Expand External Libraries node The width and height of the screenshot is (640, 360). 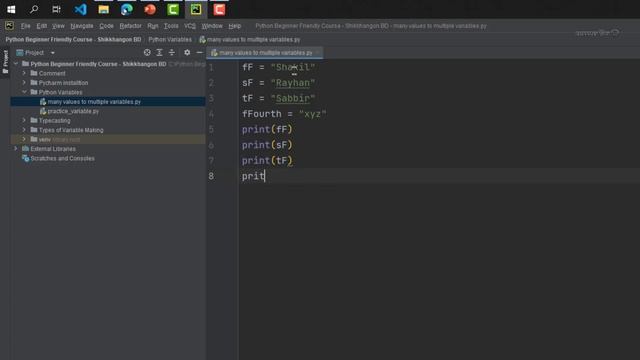[16, 149]
